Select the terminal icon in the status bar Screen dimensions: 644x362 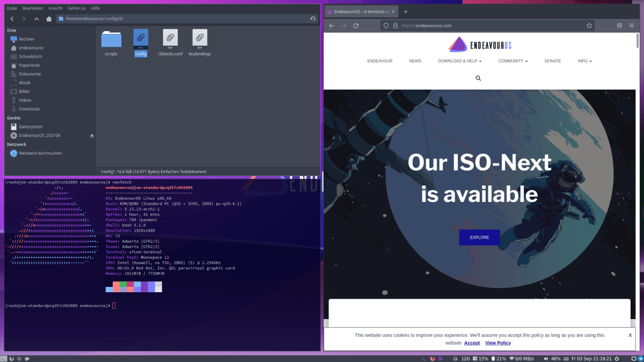[x=424, y=358]
